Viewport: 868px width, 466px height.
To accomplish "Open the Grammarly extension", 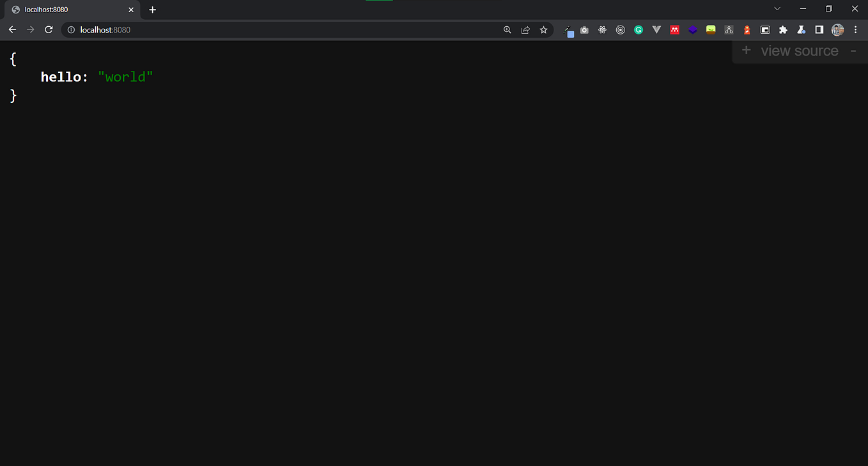I will click(x=639, y=29).
